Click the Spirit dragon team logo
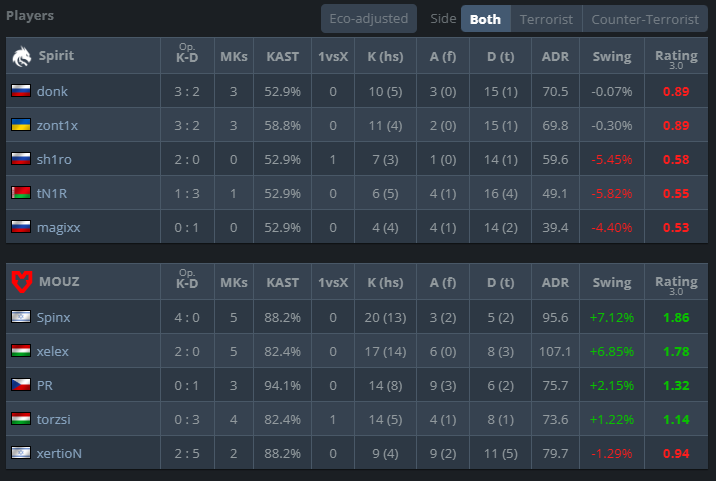The width and height of the screenshot is (716, 481). pyautogui.click(x=21, y=57)
